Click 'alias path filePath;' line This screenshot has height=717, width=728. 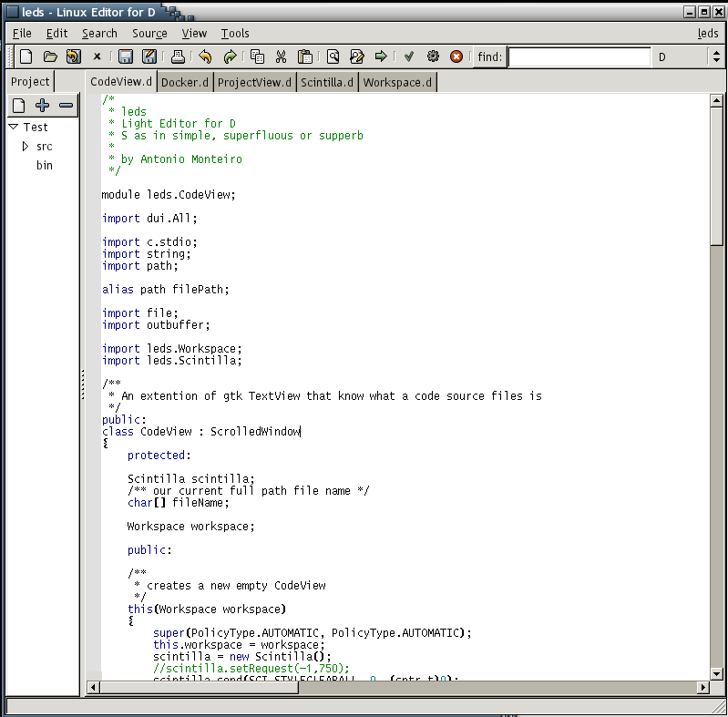pyautogui.click(x=165, y=290)
